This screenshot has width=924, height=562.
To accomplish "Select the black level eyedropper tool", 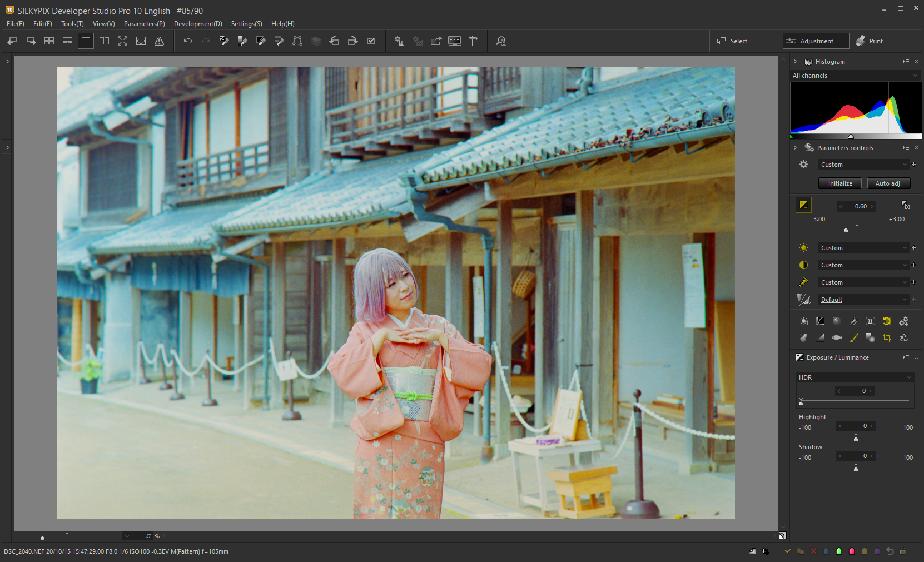I will tap(261, 41).
